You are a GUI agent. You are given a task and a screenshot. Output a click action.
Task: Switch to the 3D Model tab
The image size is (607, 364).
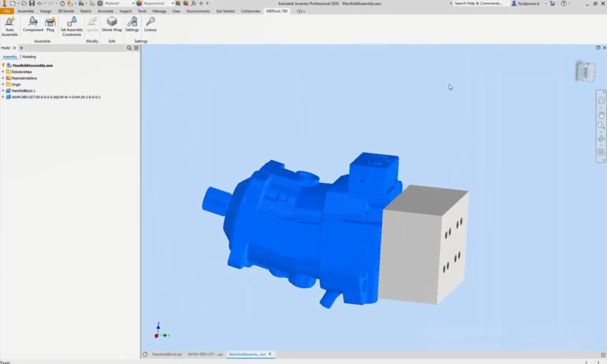[66, 11]
